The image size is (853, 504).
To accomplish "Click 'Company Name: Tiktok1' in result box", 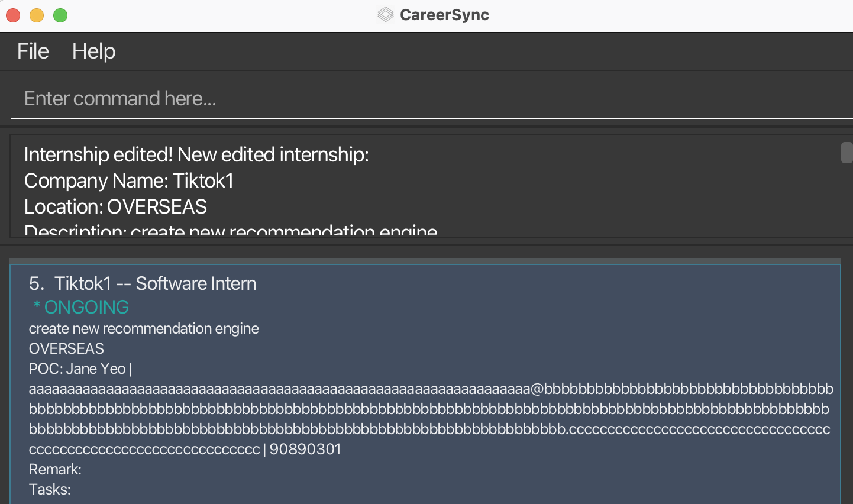I will click(129, 180).
